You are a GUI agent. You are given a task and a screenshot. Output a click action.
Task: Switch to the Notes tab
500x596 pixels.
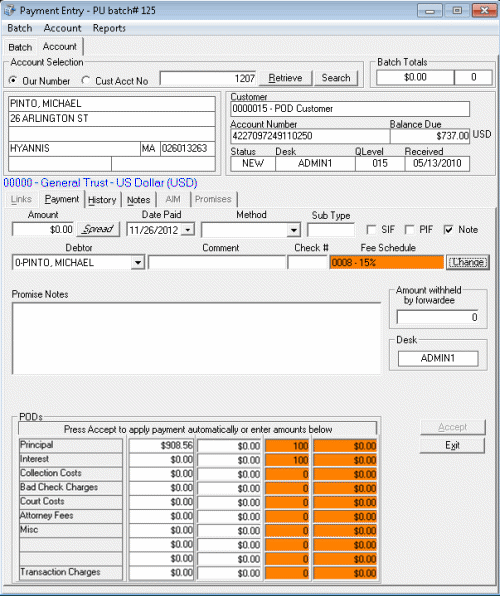pyautogui.click(x=138, y=200)
